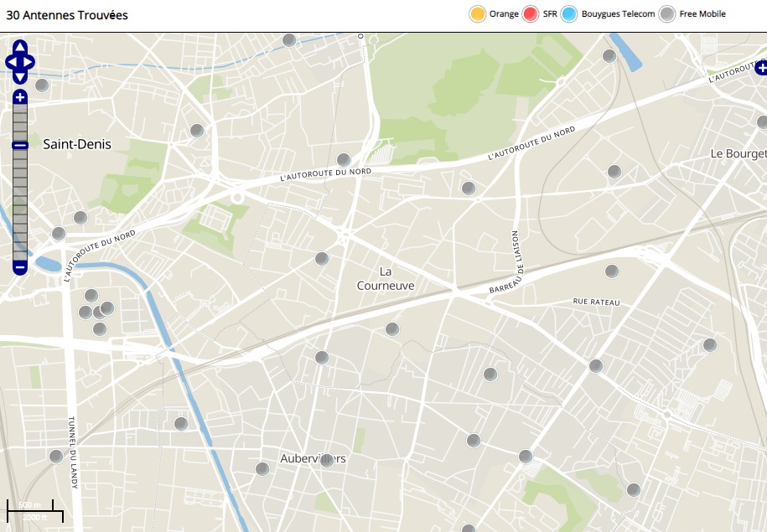Pan the map left with the arrow
767x532 pixels.
point(11,62)
